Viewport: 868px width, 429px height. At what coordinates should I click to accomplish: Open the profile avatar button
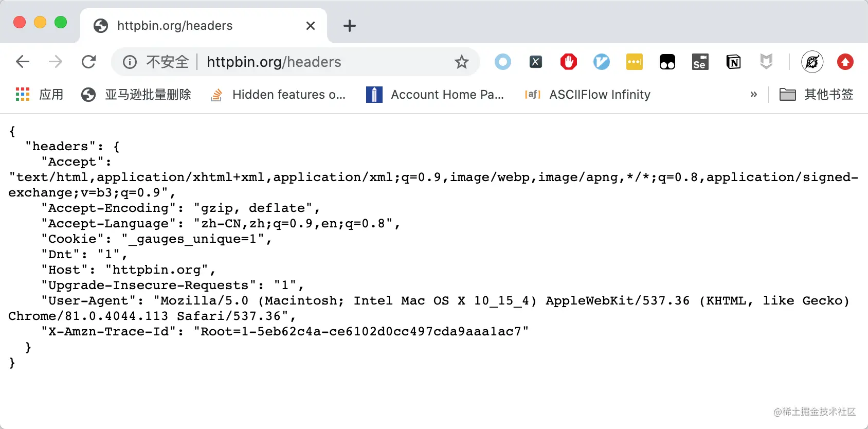[x=812, y=62]
